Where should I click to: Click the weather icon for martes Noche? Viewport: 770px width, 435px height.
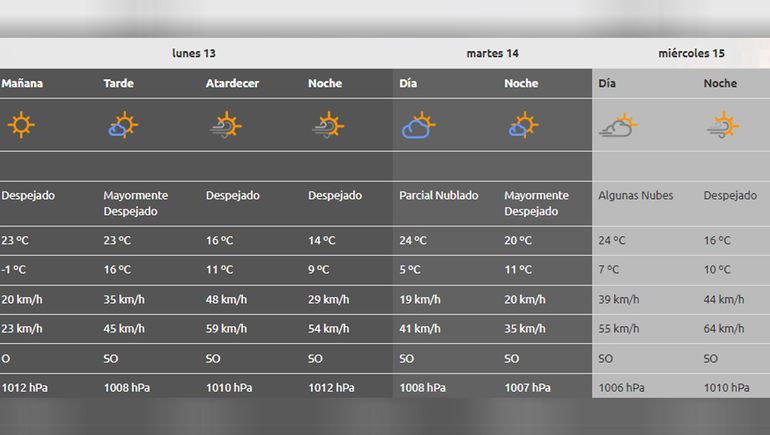pyautogui.click(x=523, y=126)
